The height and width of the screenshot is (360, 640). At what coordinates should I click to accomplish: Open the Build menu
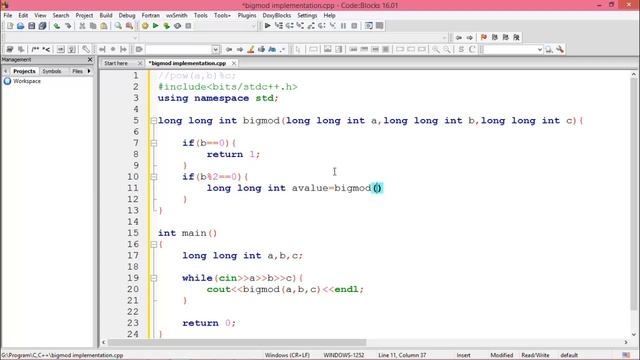point(106,15)
